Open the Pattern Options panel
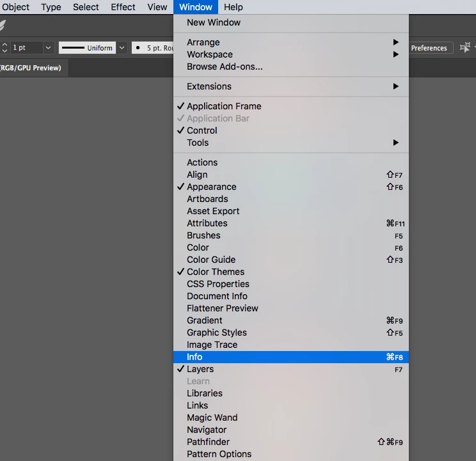Screen dimensions: 476x461 tap(291, 454)
